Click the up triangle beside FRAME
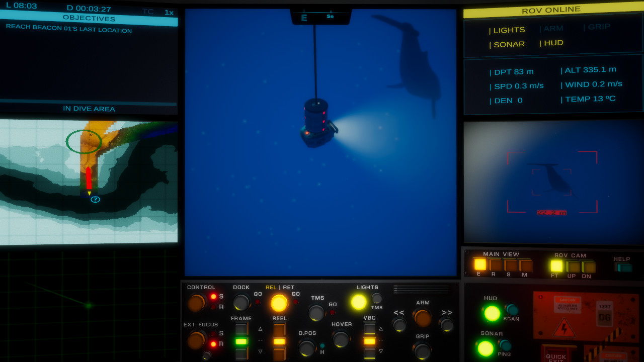 click(260, 329)
